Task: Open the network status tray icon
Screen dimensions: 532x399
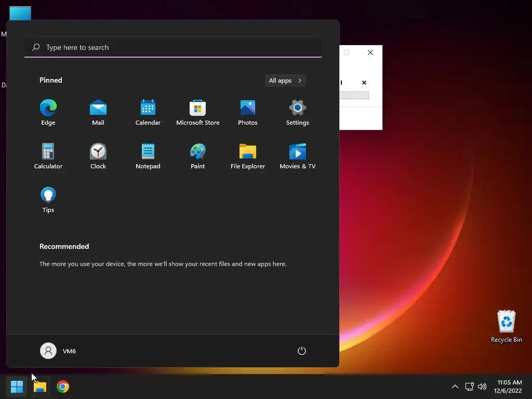Action: (x=469, y=387)
